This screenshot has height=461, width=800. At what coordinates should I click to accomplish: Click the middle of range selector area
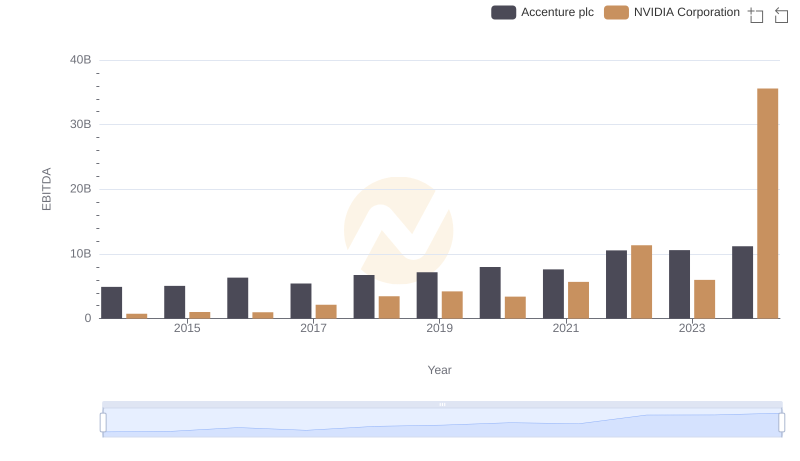tap(442, 424)
